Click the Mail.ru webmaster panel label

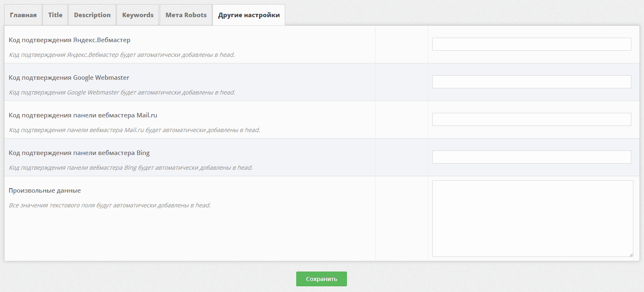pyautogui.click(x=83, y=115)
